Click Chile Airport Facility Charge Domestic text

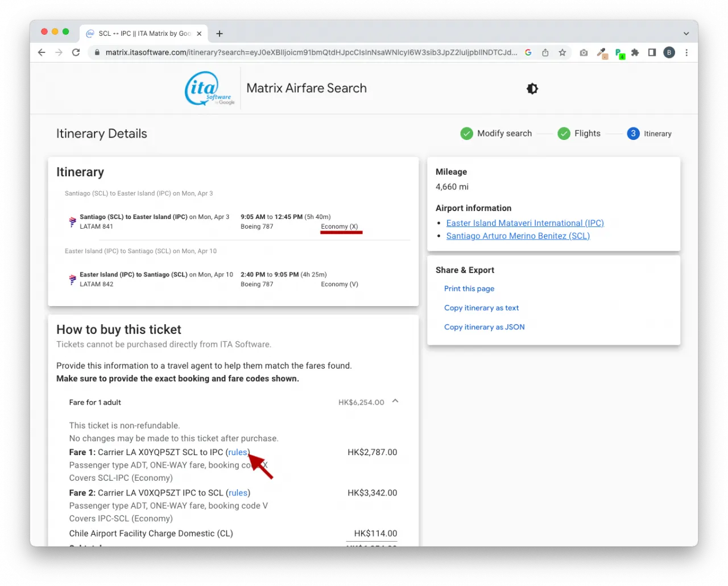pos(151,533)
